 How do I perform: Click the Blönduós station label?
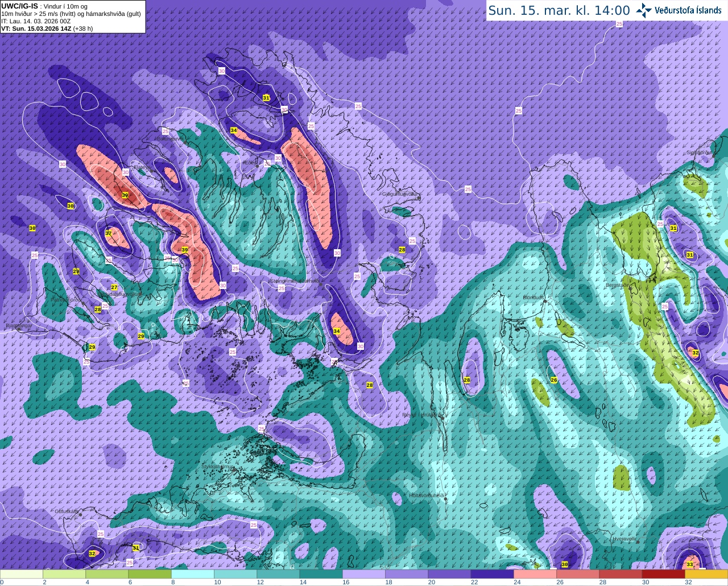[x=534, y=297]
